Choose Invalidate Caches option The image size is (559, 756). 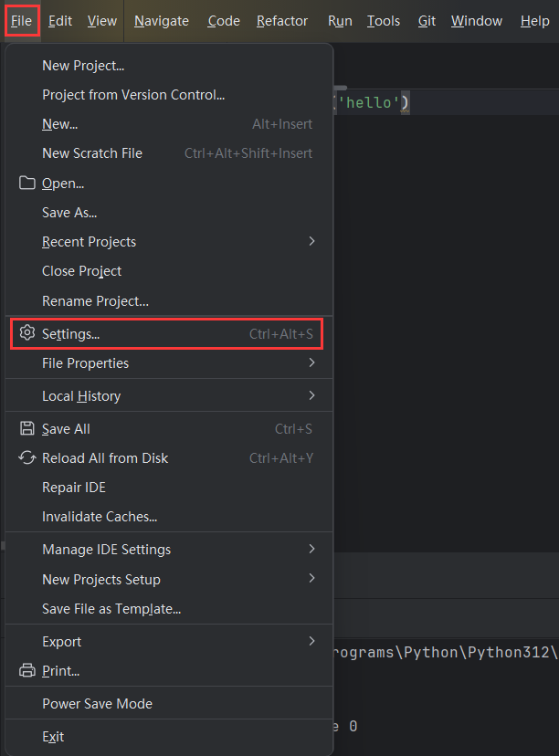[100, 517]
